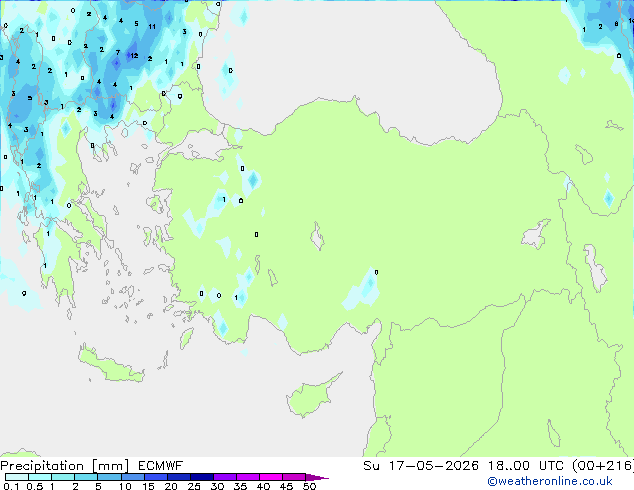Select the 20–25 mm legend swatch
Screen dimensions: 634x490
coord(178,477)
